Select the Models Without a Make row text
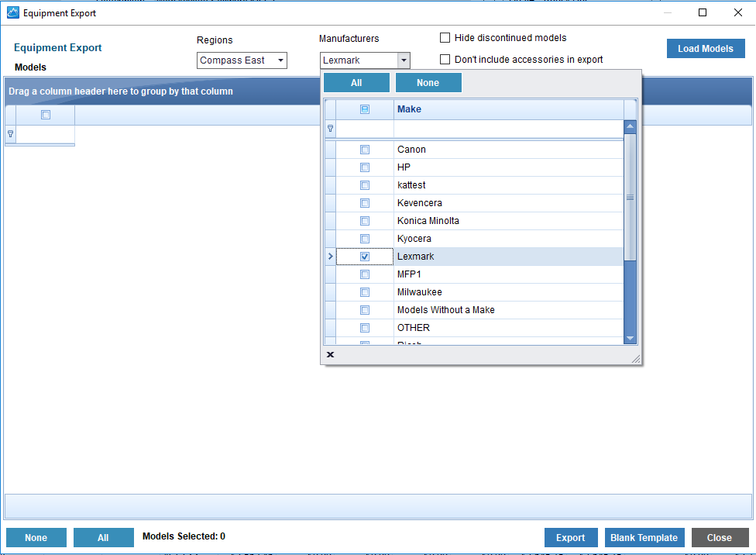Viewport: 756px width, 555px height. click(446, 310)
